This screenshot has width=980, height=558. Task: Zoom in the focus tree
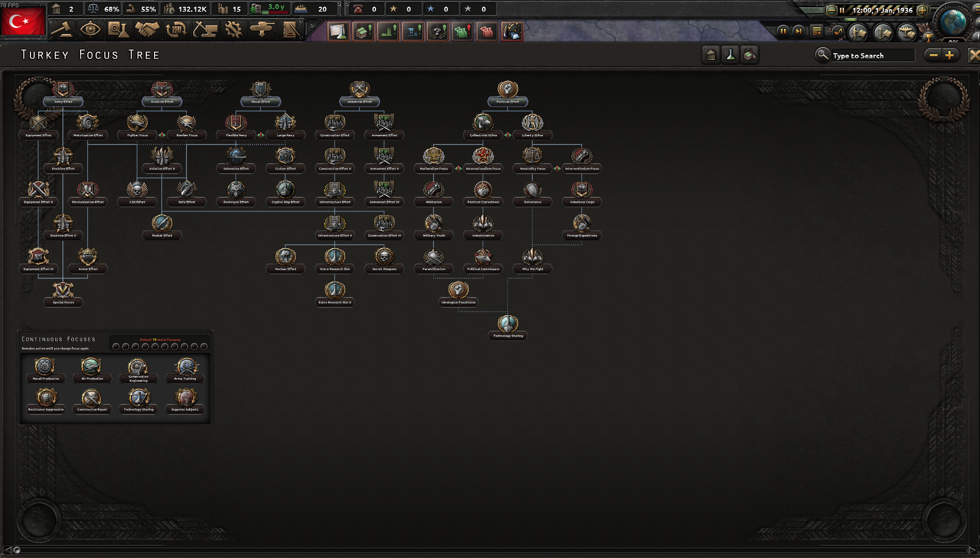pos(950,55)
